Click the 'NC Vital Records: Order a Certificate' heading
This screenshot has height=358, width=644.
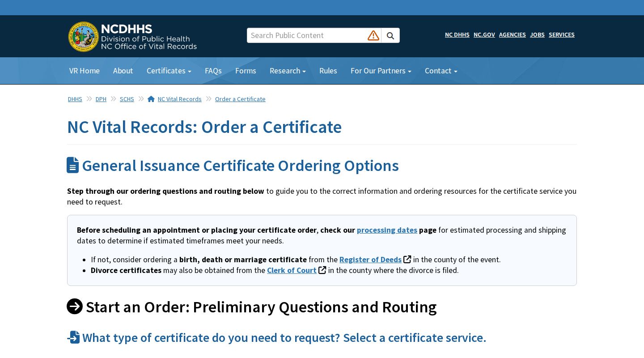pyautogui.click(x=204, y=127)
